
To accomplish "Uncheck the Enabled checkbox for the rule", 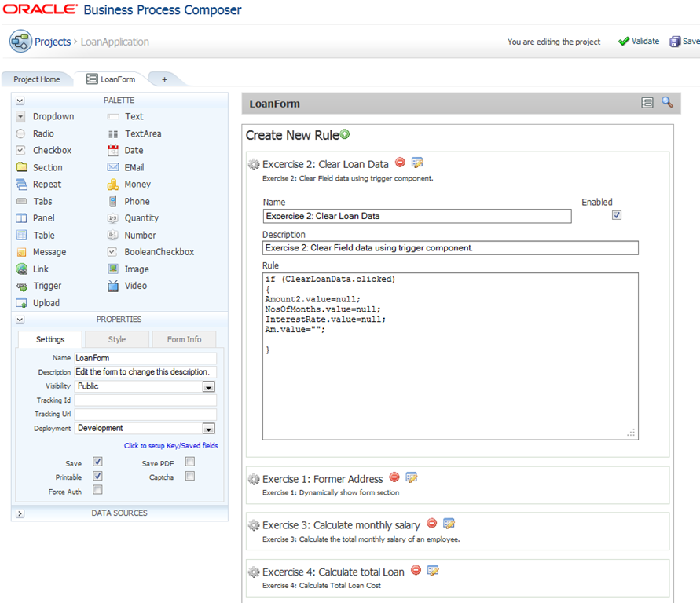I will coord(617,215).
